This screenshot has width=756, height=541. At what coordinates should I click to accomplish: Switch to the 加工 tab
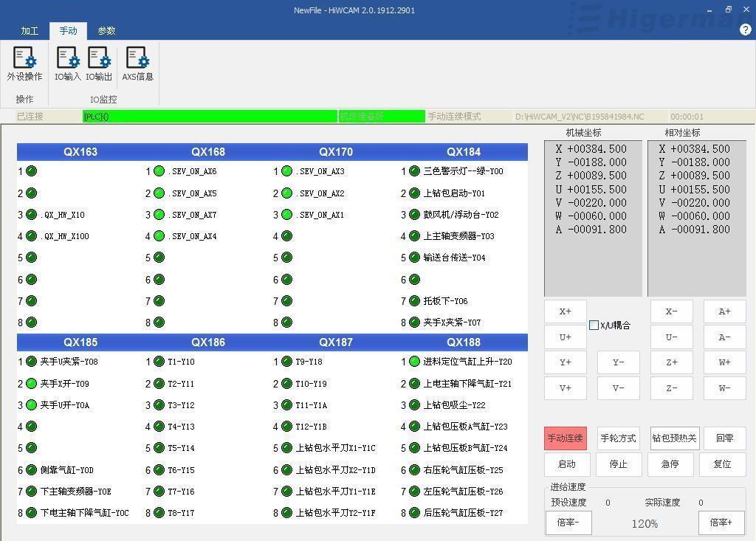30,31
